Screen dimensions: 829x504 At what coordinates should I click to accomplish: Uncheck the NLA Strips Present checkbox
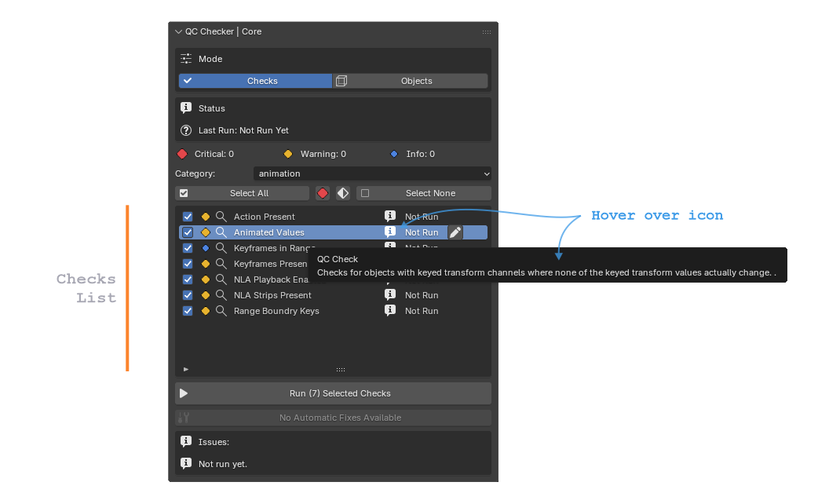click(188, 295)
